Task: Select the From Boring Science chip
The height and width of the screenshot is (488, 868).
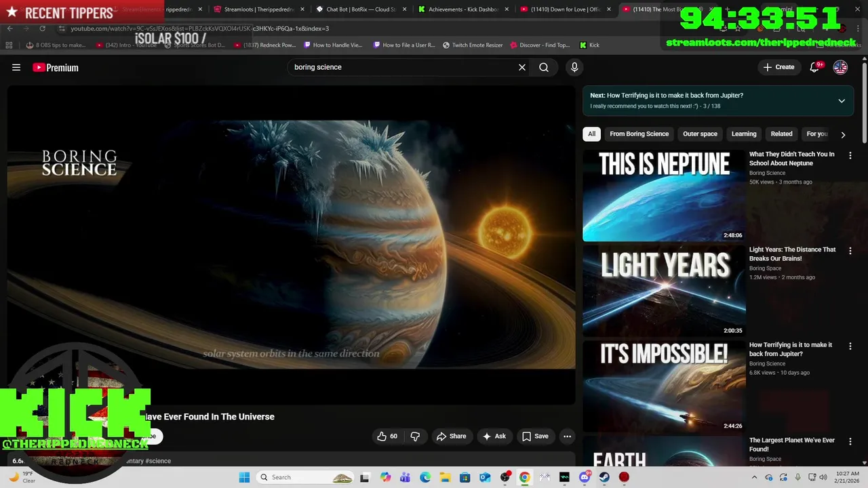Action: [x=639, y=134]
